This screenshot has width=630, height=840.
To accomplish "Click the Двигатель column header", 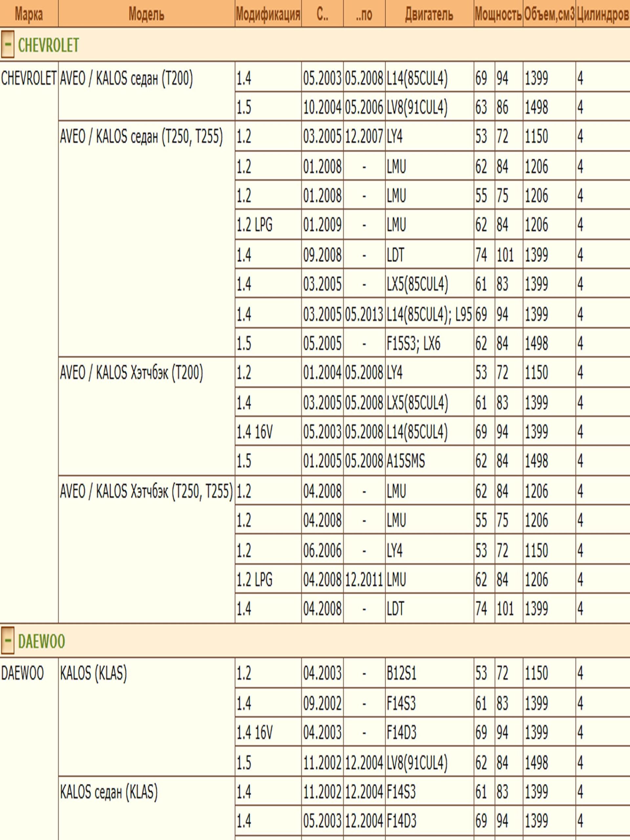I will [429, 14].
